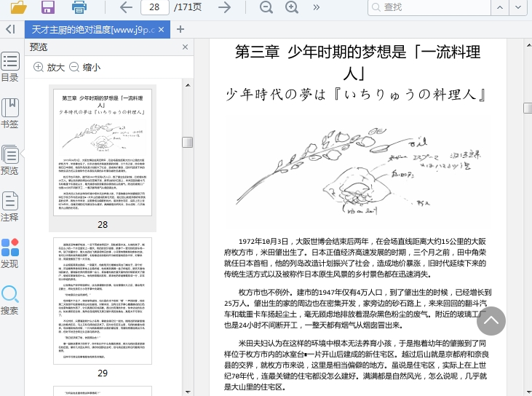Viewport: 532px width, 396px height.
Task: Click the round back-to-top button
Action: (491, 321)
